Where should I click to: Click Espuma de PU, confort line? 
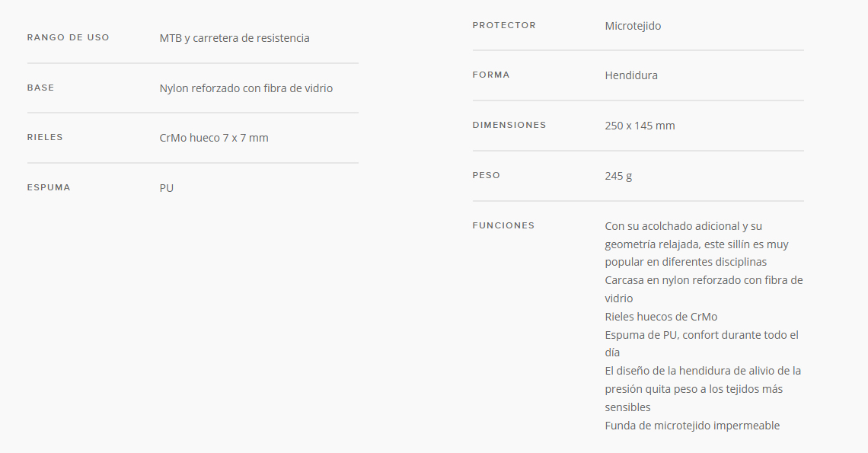[x=701, y=343]
